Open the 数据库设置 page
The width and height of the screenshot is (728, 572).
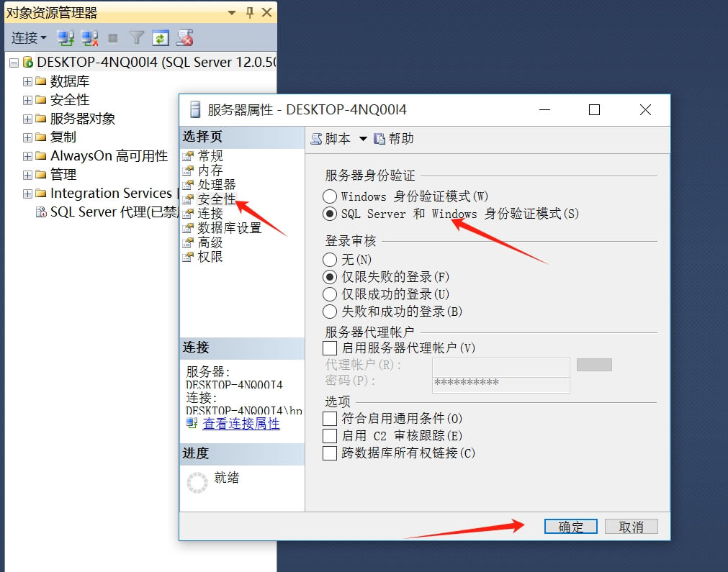(x=230, y=228)
